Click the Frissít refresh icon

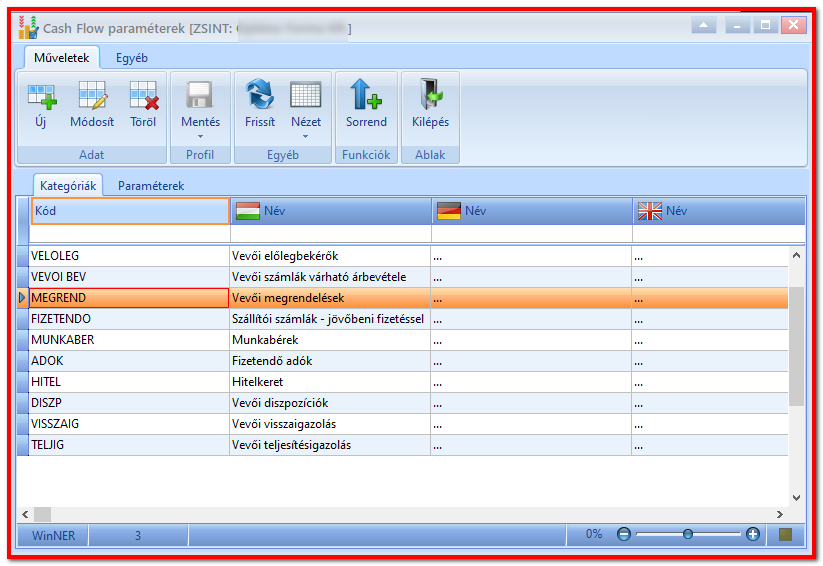[x=260, y=95]
